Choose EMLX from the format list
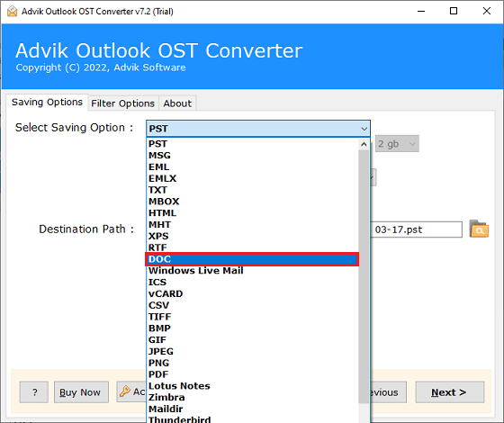Viewport: 504px width, 423px height. [253, 179]
